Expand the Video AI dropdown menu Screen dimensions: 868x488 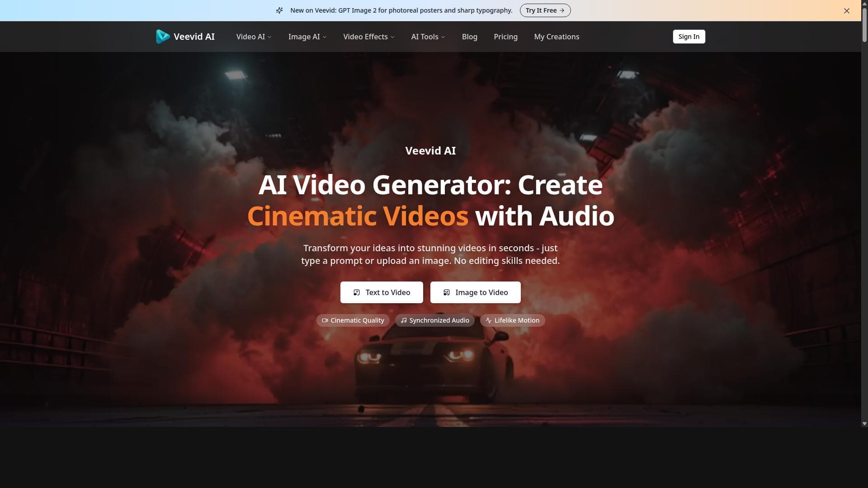[254, 37]
